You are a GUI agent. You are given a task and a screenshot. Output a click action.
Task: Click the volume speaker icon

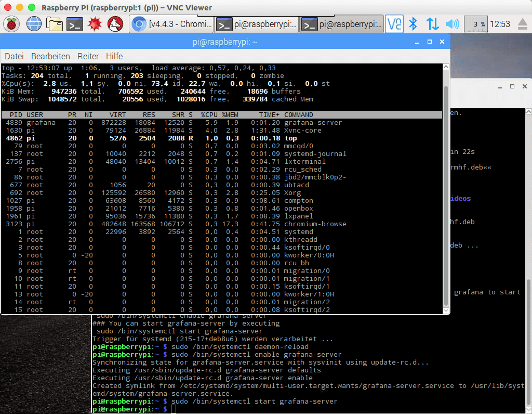click(452, 24)
